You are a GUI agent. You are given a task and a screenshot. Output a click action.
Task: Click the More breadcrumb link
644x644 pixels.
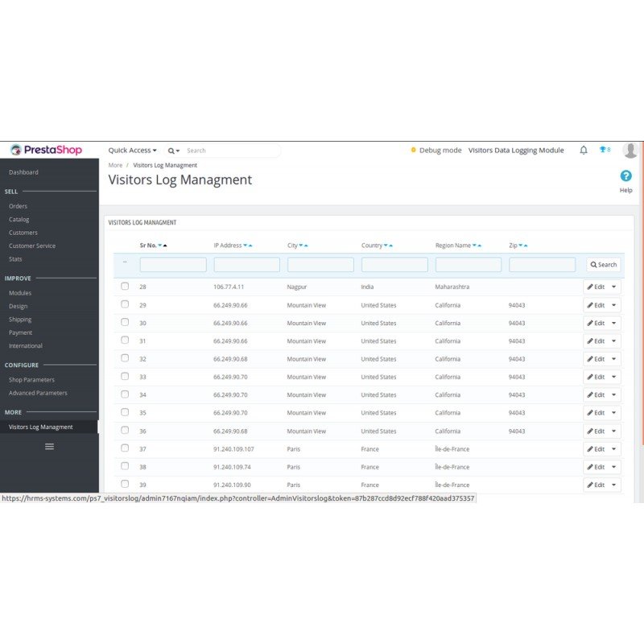(x=115, y=165)
